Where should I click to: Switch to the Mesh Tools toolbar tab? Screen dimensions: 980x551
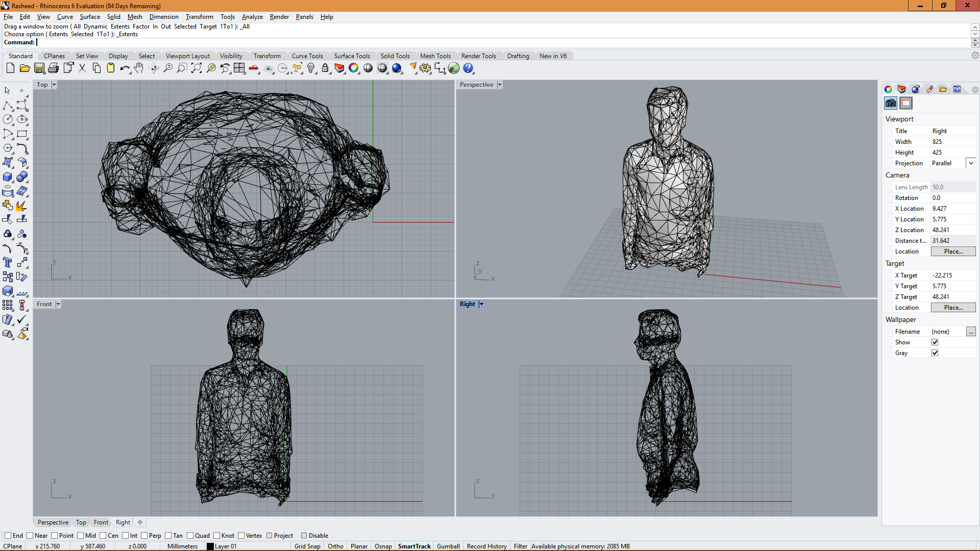[435, 56]
